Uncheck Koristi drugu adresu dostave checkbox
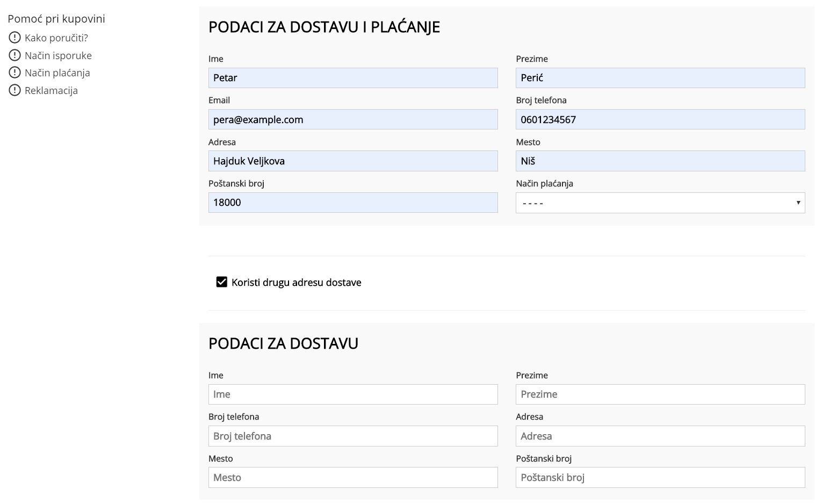Image resolution: width=815 pixels, height=504 pixels. (x=221, y=282)
